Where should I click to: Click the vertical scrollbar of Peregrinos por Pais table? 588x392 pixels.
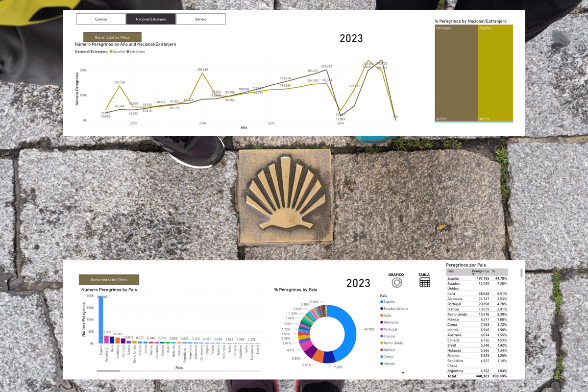(x=521, y=272)
